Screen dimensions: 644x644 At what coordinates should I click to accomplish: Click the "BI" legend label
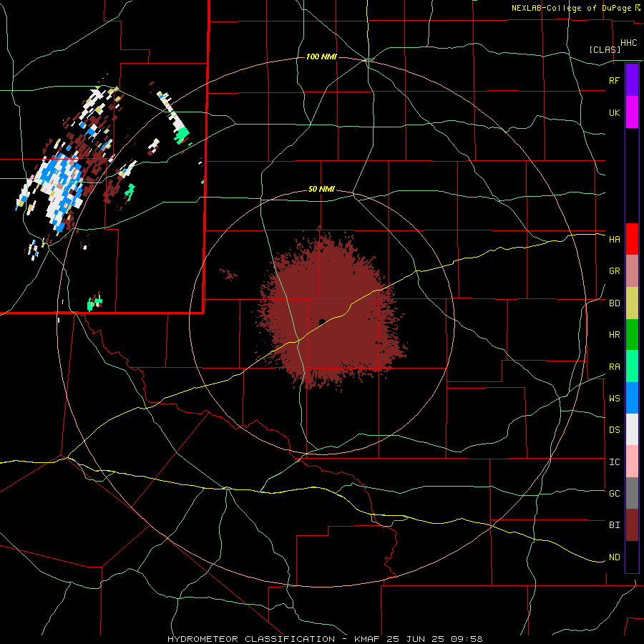614,525
